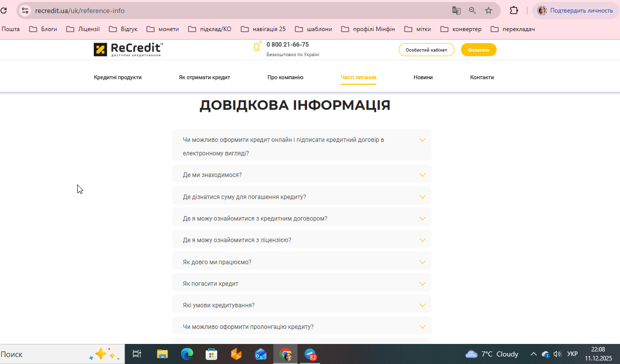Viewport: 620px width, 364px height.
Task: Expand 'Які умови кредитування?' question
Action: [301, 305]
